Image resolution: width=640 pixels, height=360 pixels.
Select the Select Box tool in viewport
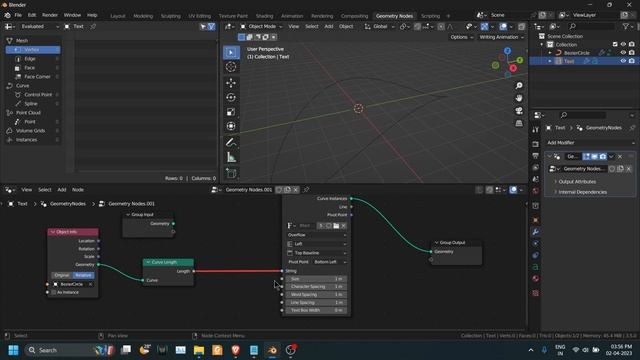click(x=231, y=52)
